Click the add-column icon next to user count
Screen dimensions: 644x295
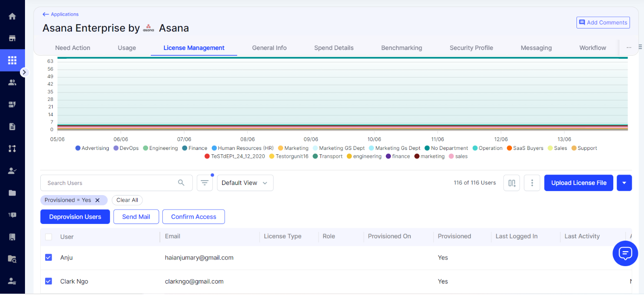511,183
